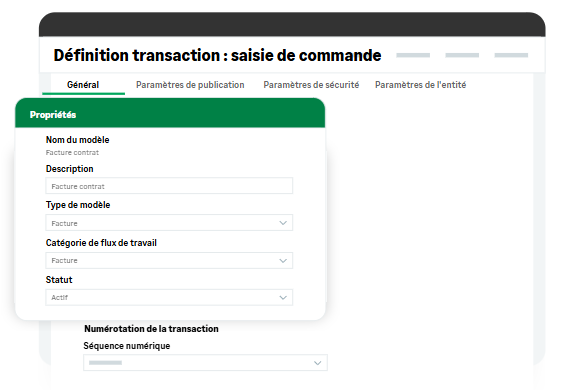Open Catégorie de flux de travail dropdown
Image resolution: width=561 pixels, height=390 pixels.
click(169, 260)
